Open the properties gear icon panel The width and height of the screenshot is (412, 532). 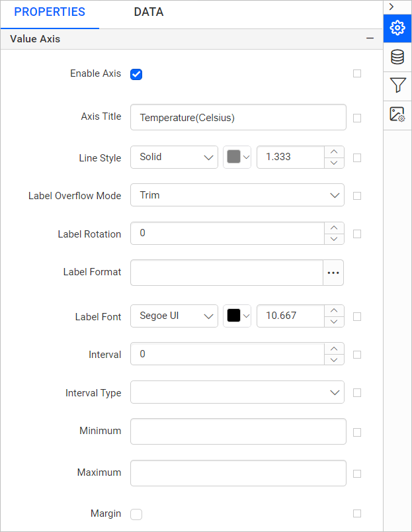[397, 28]
